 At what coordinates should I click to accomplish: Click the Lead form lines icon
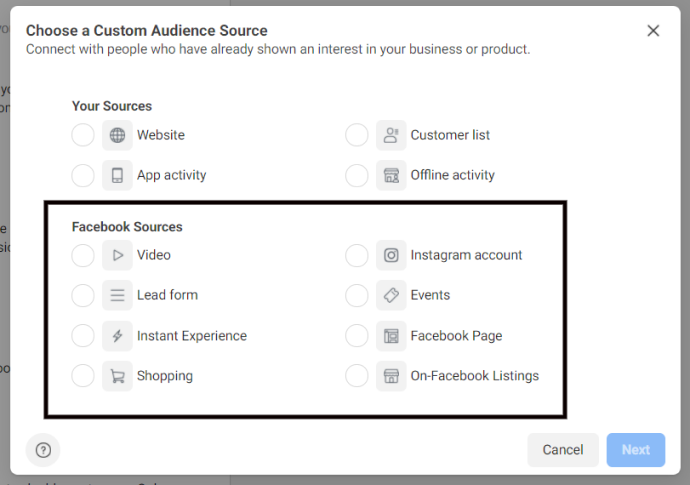tap(117, 295)
